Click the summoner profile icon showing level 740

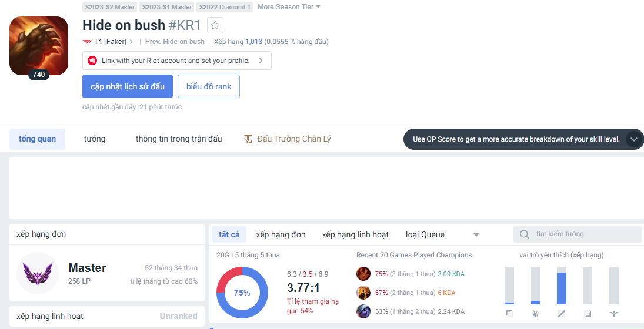click(x=39, y=46)
